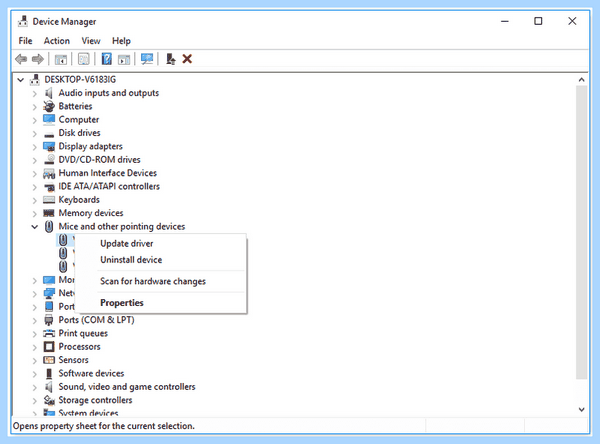
Task: Expand Audio inputs and outputs chevron
Action: click(x=34, y=93)
